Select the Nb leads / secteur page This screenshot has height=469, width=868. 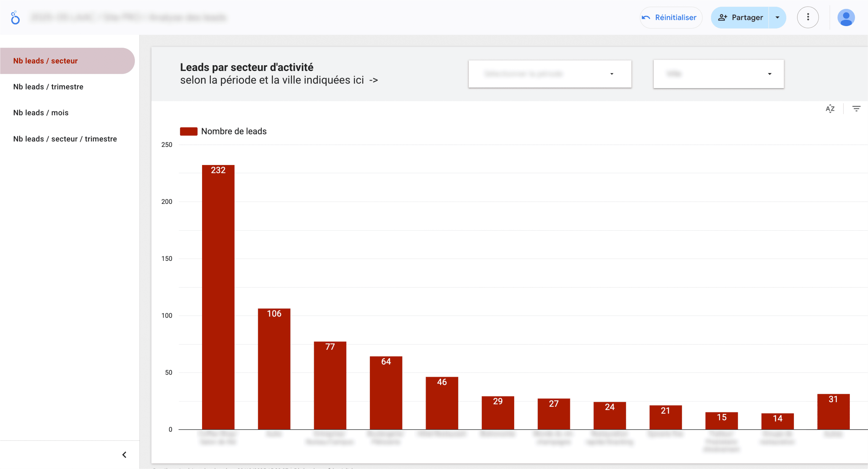point(46,61)
